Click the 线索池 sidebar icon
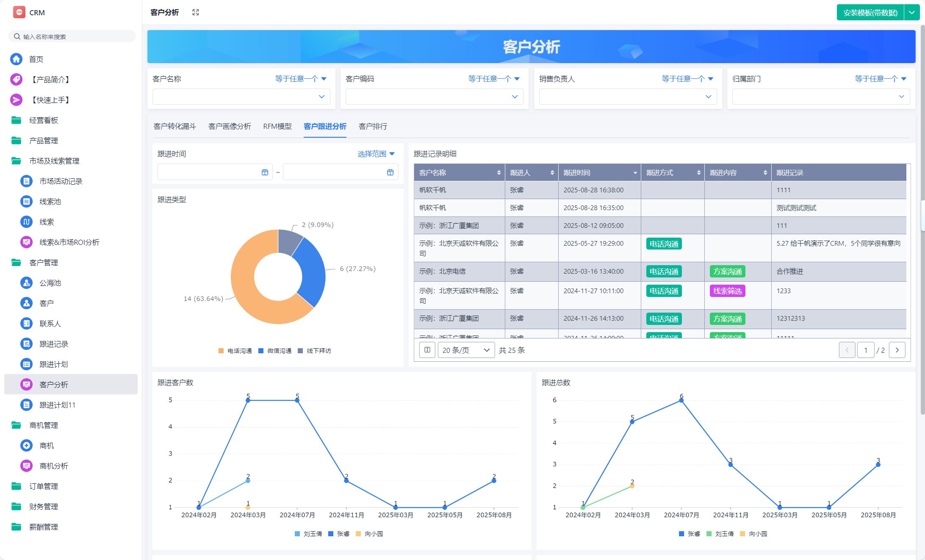 [26, 202]
